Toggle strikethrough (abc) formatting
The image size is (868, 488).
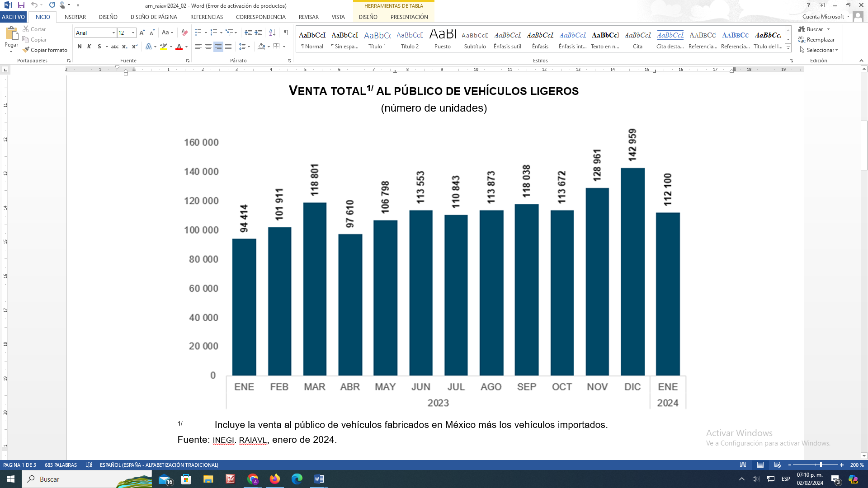pos(115,47)
